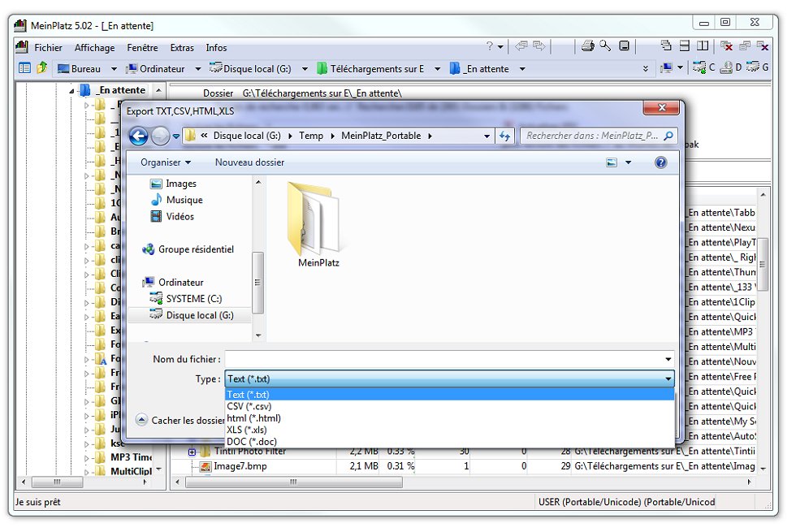
Task: Open the Nom du fichier dropdown arrow
Action: pos(668,359)
